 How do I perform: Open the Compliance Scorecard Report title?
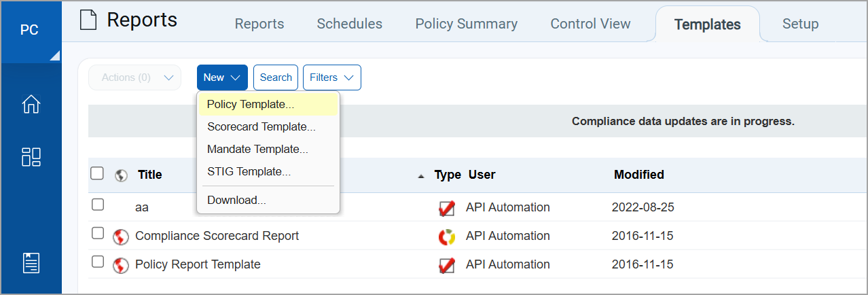point(217,236)
